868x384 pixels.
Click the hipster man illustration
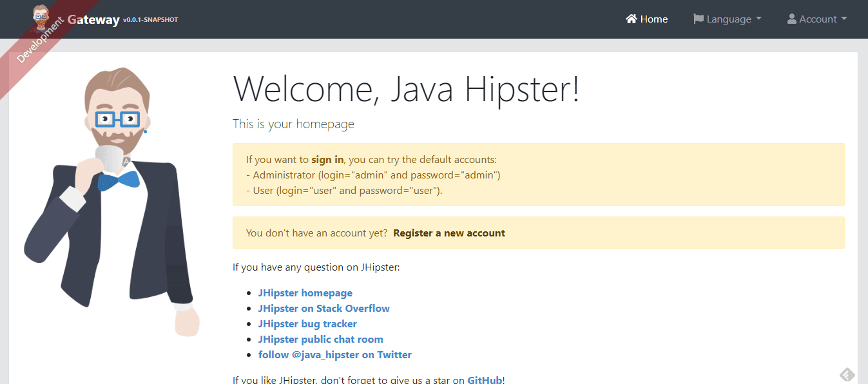[x=111, y=202]
